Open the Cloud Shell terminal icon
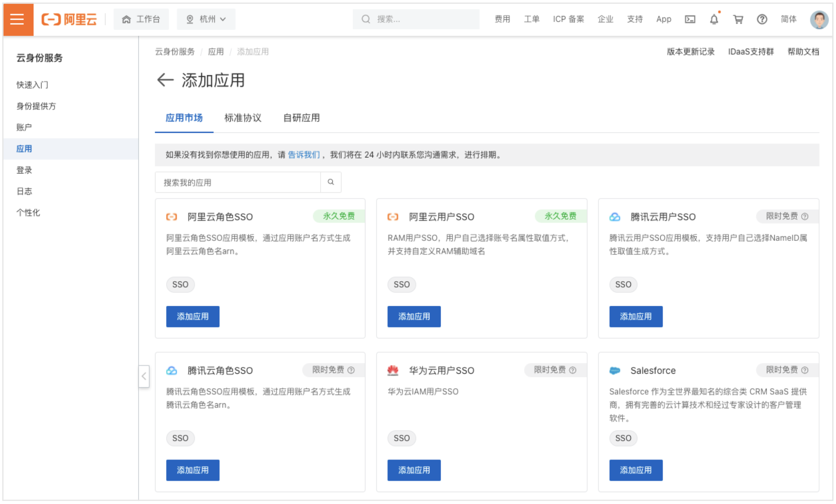Screen dimensions: 836x504 (690, 19)
